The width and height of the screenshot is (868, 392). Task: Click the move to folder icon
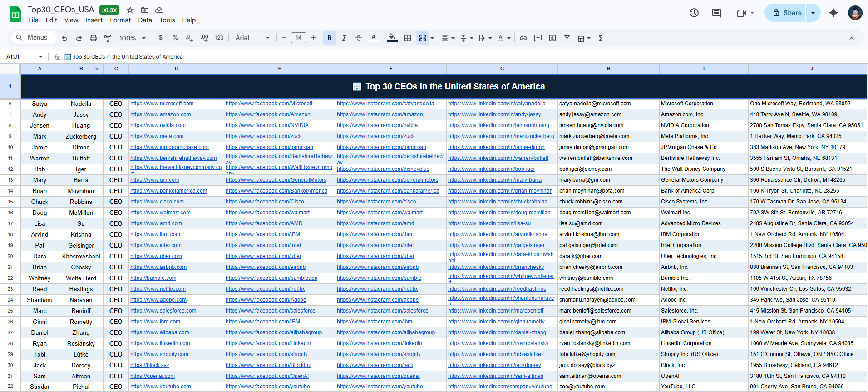click(x=145, y=10)
